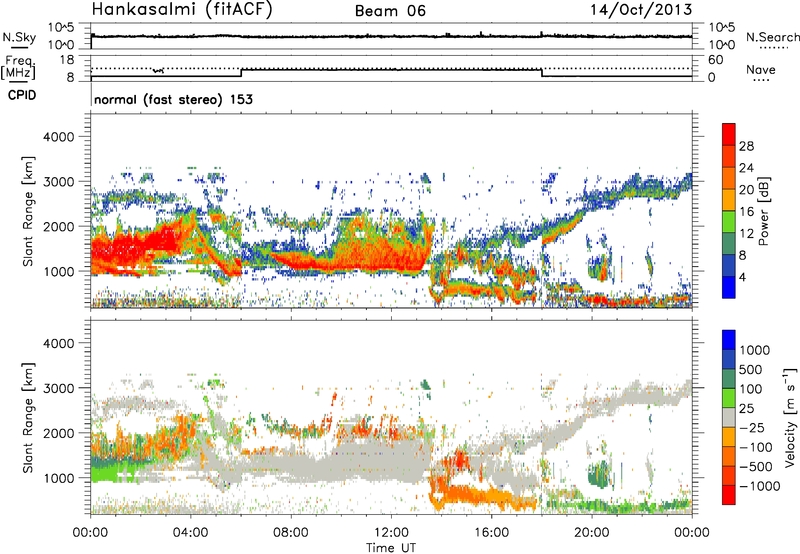Click the Nave legend label
The height and width of the screenshot is (554, 800).
pos(761,69)
